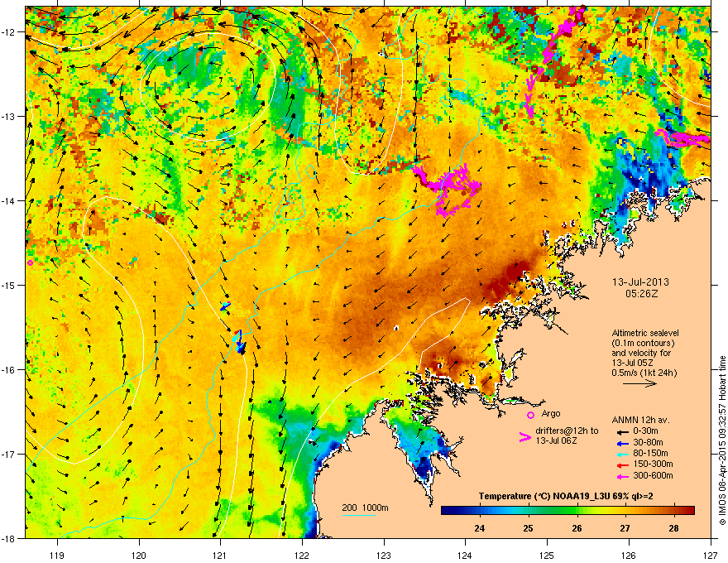Viewport: 728px width, 563px height.
Task: Click the longitude axis label '119'
Action: pos(58,556)
